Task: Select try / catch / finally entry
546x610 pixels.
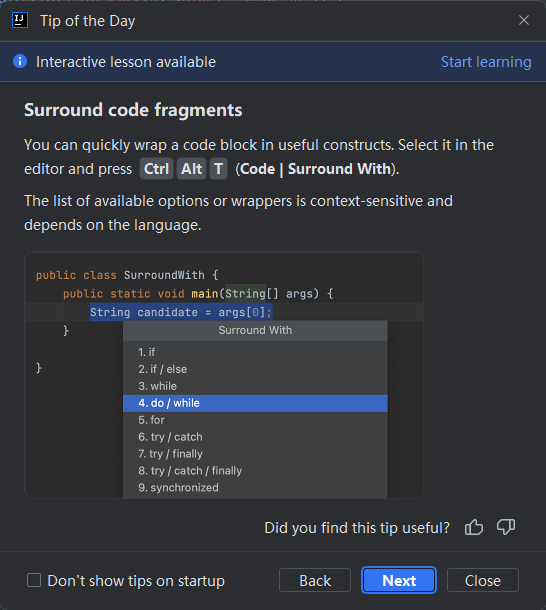Action: coord(255,471)
